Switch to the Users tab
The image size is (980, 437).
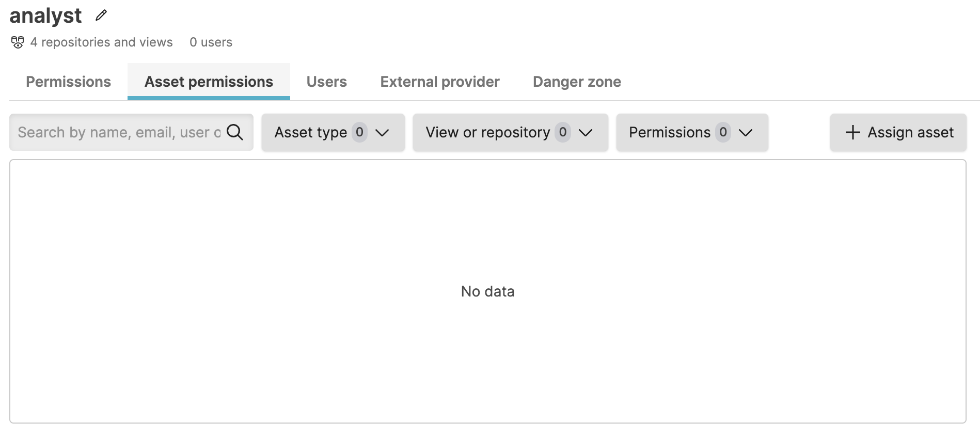326,82
